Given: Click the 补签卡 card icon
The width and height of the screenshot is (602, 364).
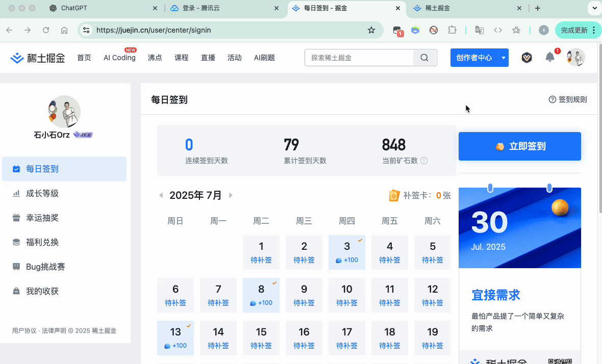Looking at the screenshot, I should tap(394, 196).
